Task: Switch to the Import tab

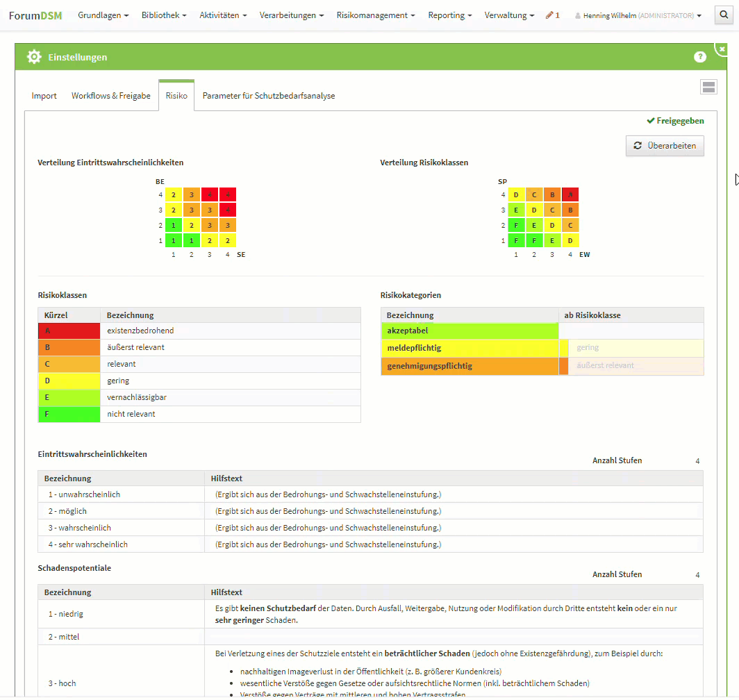Action: [44, 96]
